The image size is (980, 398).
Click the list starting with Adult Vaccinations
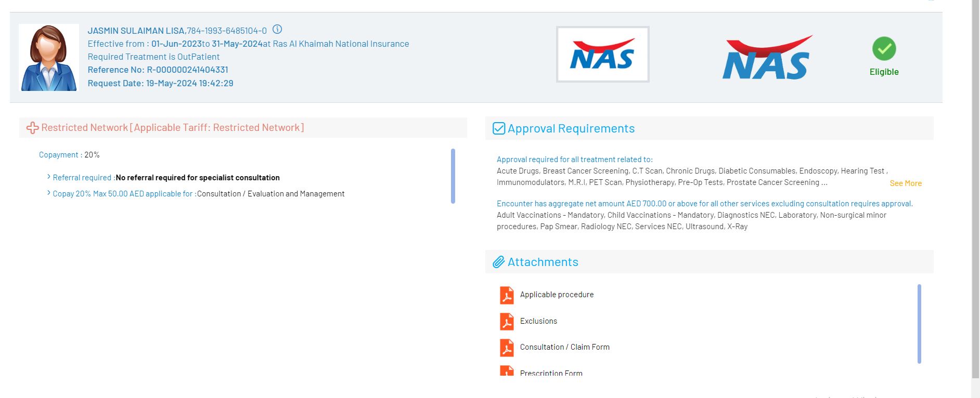tap(692, 221)
